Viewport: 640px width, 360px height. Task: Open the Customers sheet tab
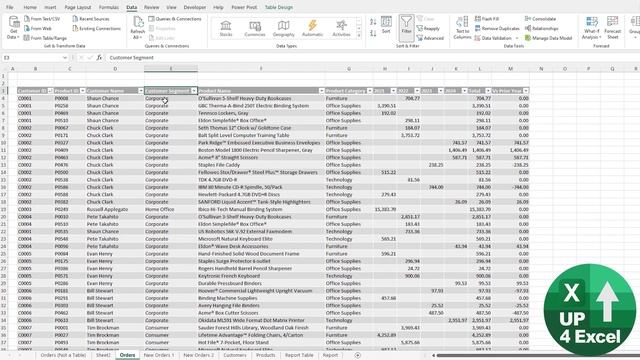[235, 355]
